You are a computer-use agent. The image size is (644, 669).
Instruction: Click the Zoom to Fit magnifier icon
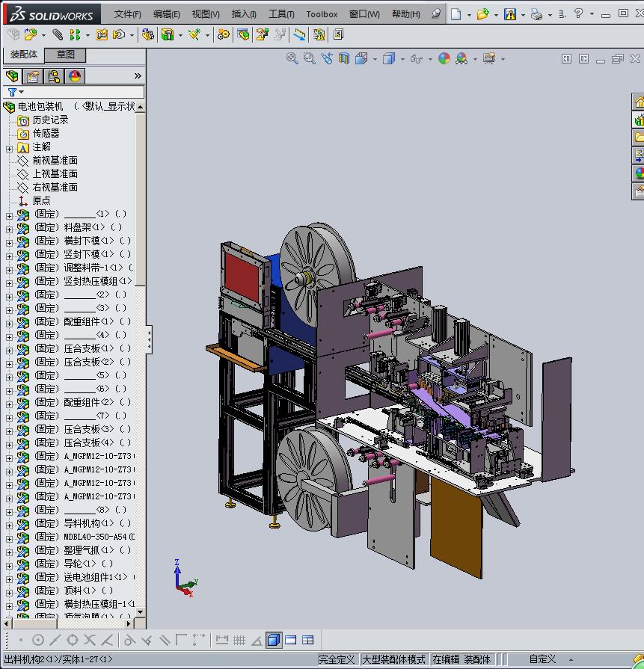click(292, 58)
